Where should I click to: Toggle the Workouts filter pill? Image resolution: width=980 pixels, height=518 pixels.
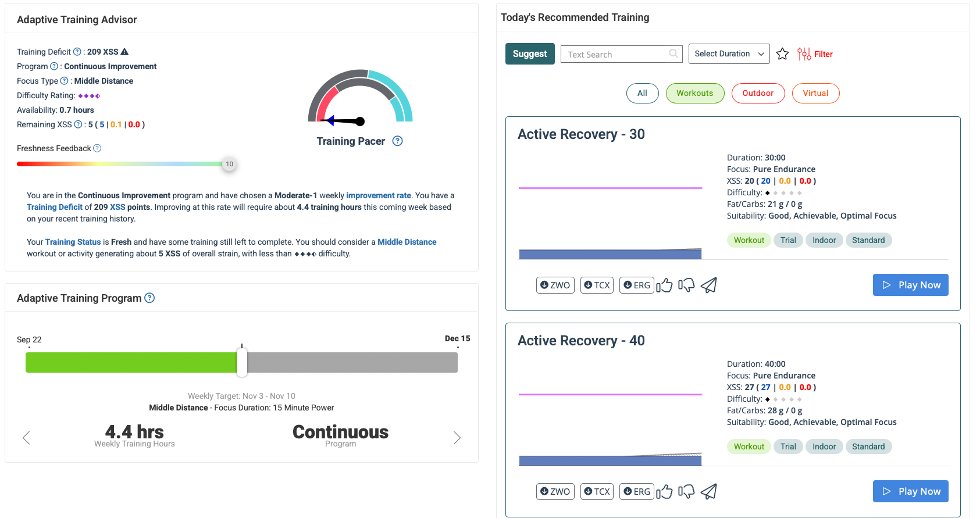(x=694, y=93)
